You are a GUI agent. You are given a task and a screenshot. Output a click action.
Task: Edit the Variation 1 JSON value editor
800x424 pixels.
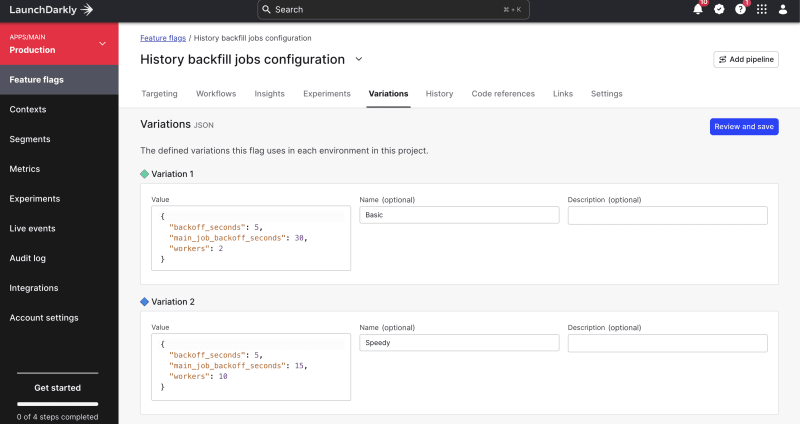(x=251, y=238)
